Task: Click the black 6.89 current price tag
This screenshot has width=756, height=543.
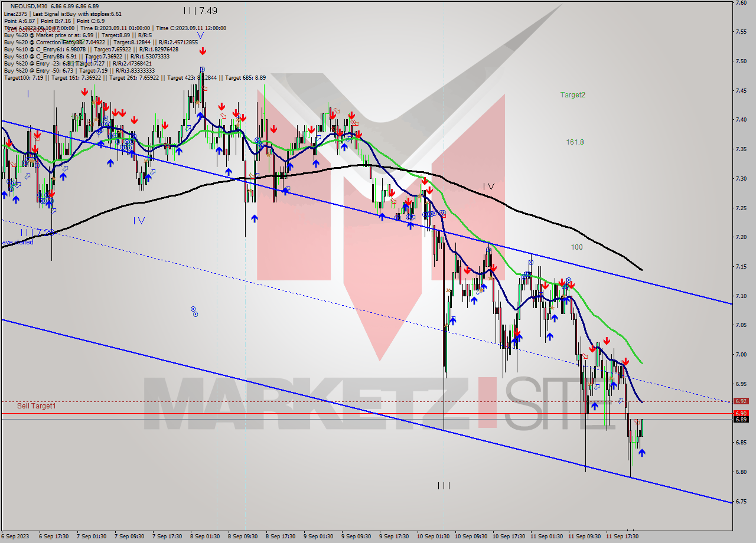Action: click(x=741, y=419)
